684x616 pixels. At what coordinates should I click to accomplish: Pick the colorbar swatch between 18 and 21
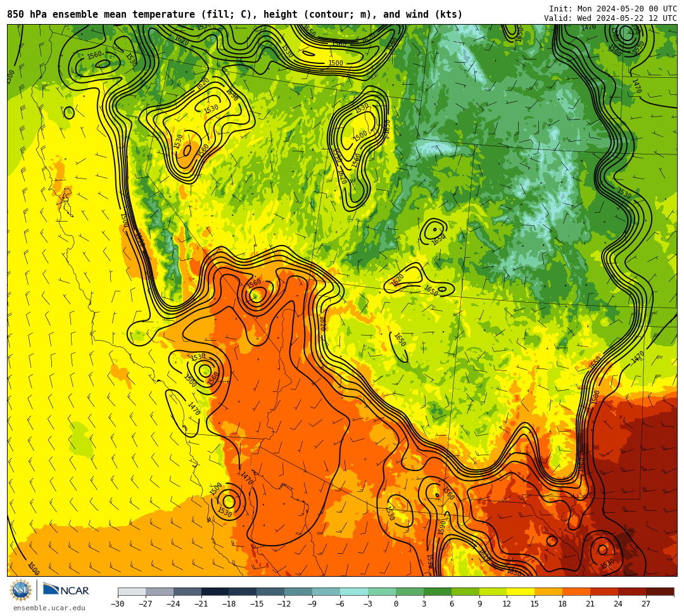577,591
